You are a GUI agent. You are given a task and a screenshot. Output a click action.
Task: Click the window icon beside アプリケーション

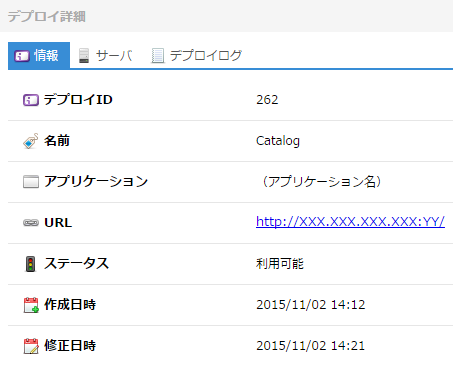[x=31, y=182]
